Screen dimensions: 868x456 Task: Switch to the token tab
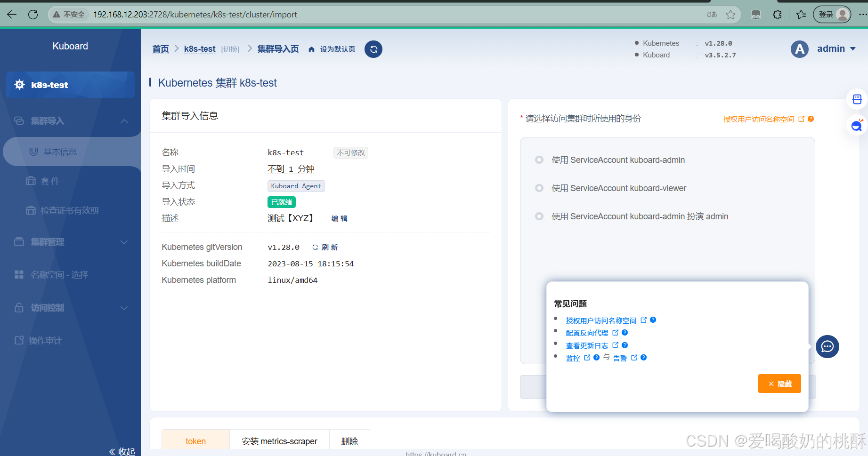pyautogui.click(x=195, y=441)
